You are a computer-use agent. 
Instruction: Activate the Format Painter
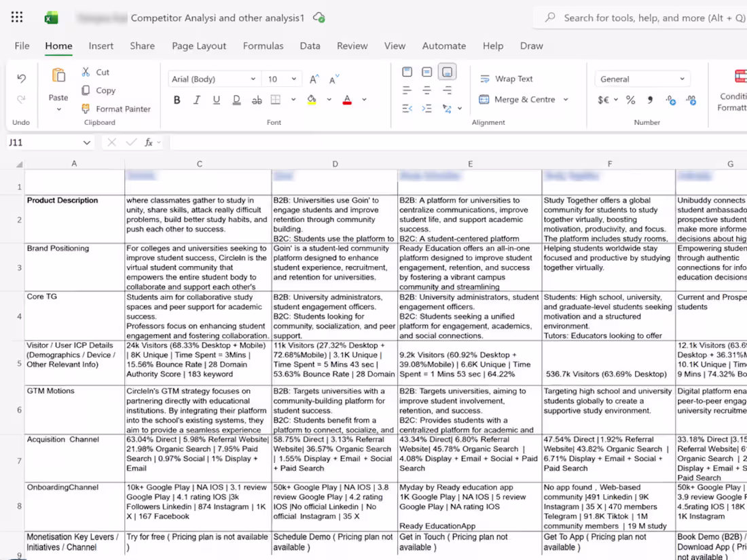point(115,109)
